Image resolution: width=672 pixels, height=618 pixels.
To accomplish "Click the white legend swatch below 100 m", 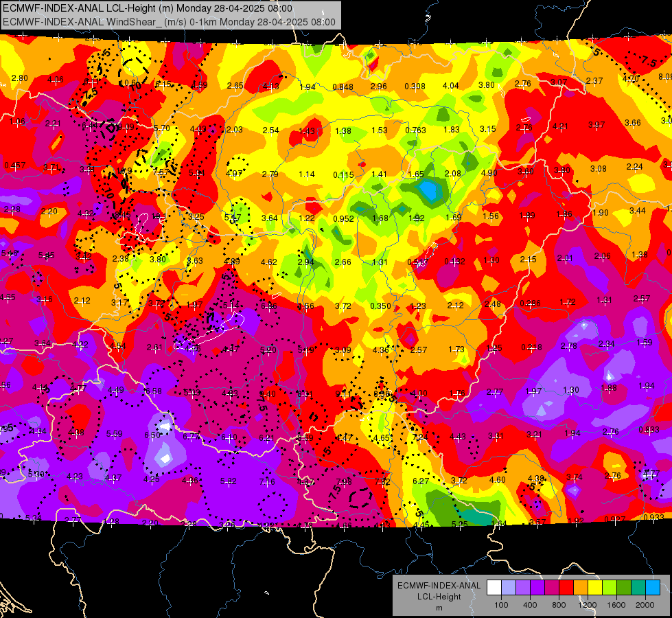I will [494, 588].
